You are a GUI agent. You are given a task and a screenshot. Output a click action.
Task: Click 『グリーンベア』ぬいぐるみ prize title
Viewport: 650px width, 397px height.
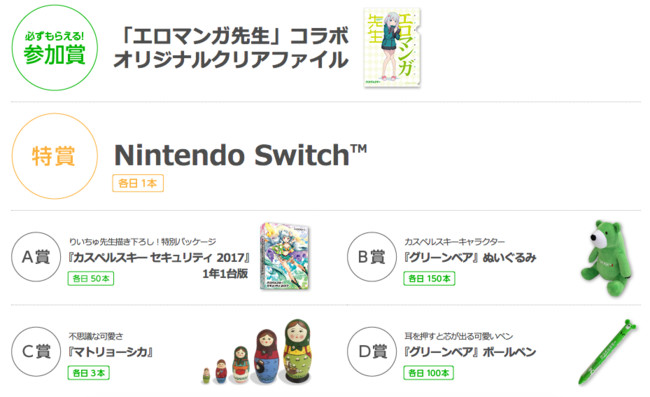tap(470, 258)
